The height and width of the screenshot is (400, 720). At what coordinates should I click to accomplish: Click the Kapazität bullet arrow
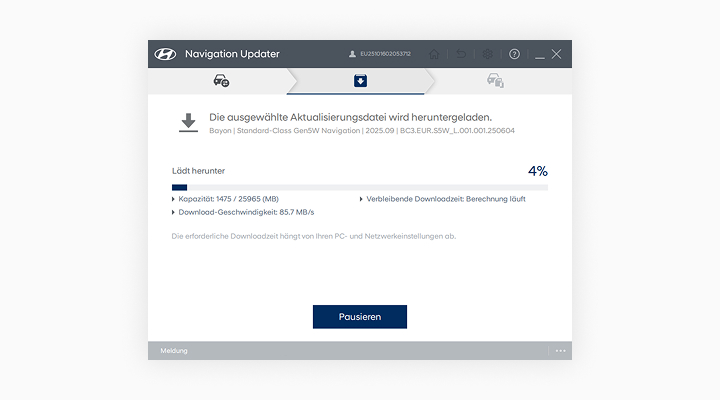point(174,199)
